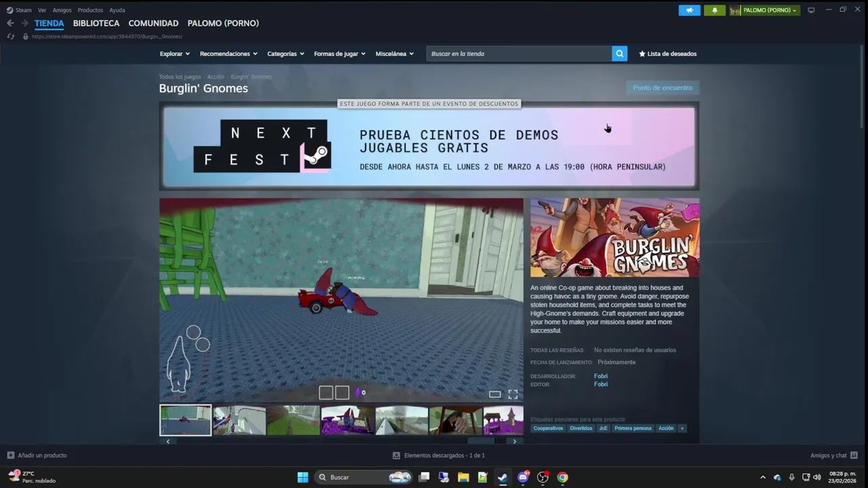Open Steam from the Windows taskbar
The image size is (868, 488).
[x=502, y=477]
